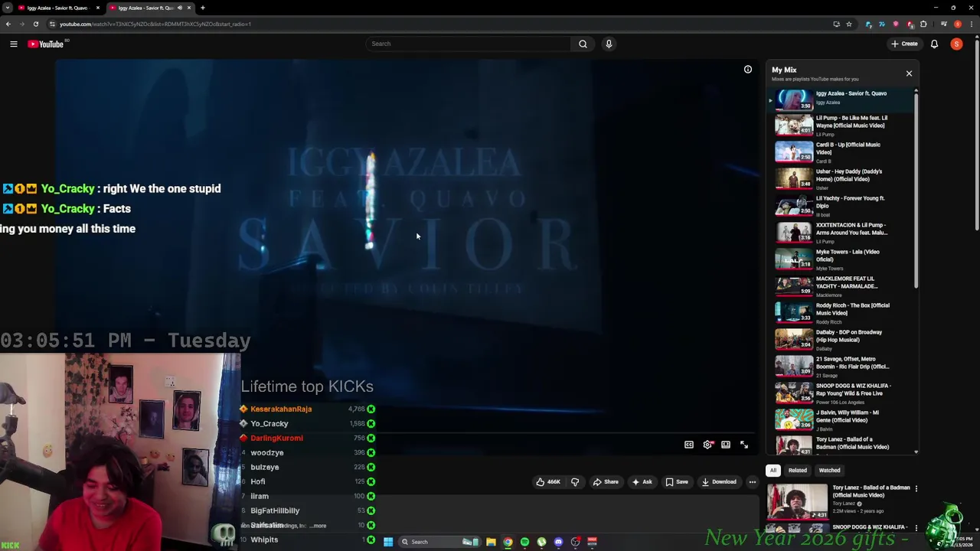Viewport: 980px width, 551px height.
Task: Click the search magnifier button
Action: point(583,44)
